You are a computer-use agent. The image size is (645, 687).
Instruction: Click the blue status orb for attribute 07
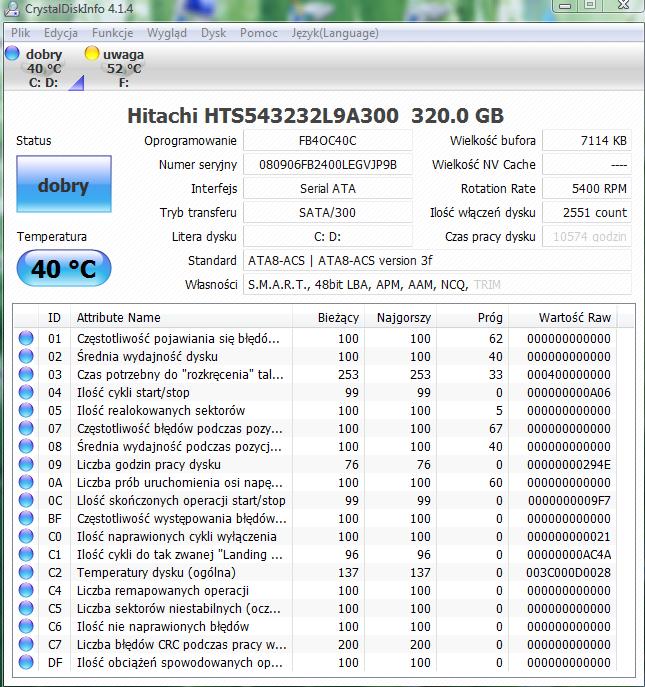pyautogui.click(x=26, y=428)
